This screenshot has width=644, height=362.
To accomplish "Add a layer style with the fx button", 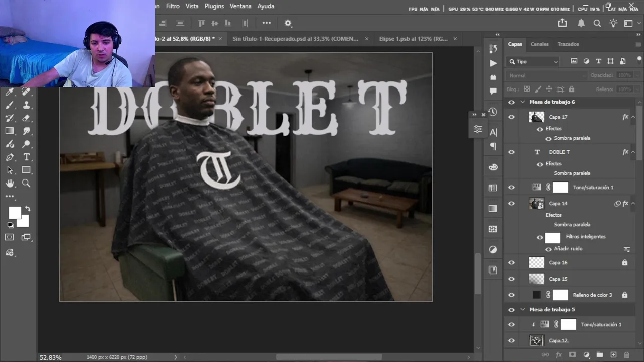I will 559,355.
